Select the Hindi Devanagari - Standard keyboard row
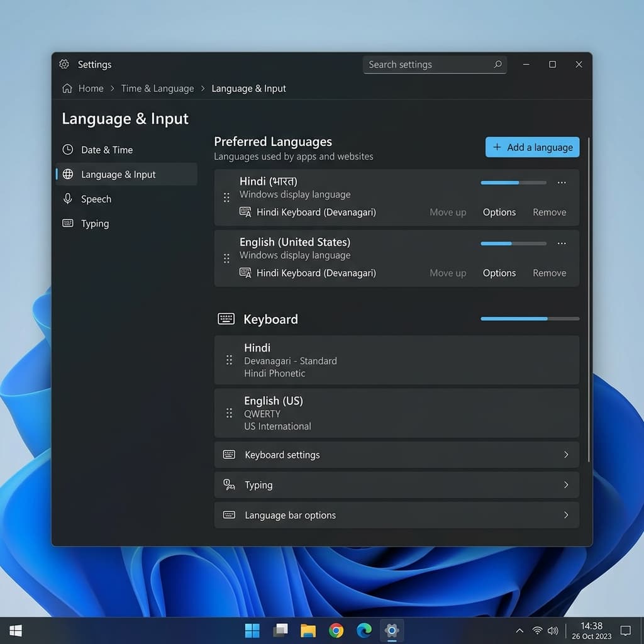This screenshot has height=644, width=644. point(396,360)
